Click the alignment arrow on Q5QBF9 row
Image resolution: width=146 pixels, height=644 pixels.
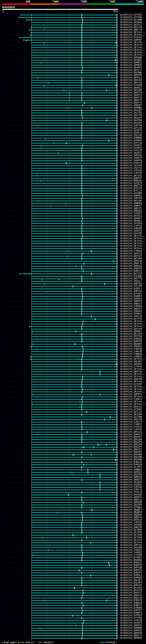click(92, 510)
